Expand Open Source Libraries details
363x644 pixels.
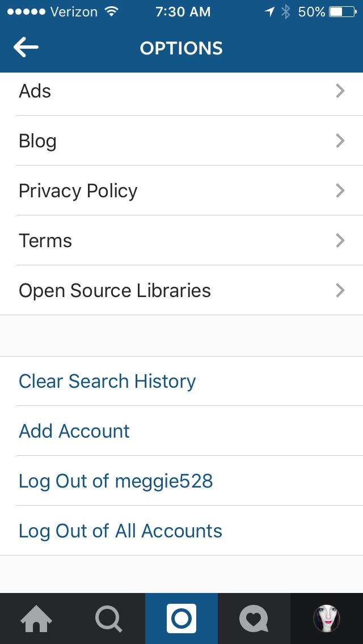click(x=181, y=290)
